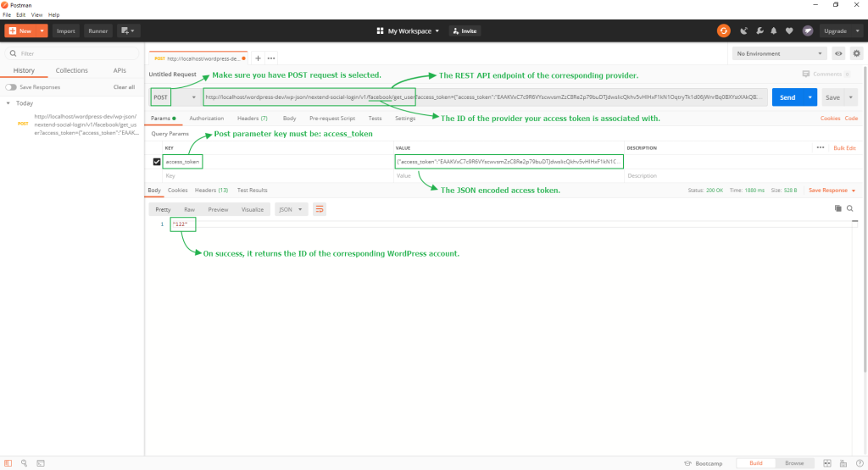This screenshot has height=470, width=868.
Task: Click the Send button
Action: (787, 97)
